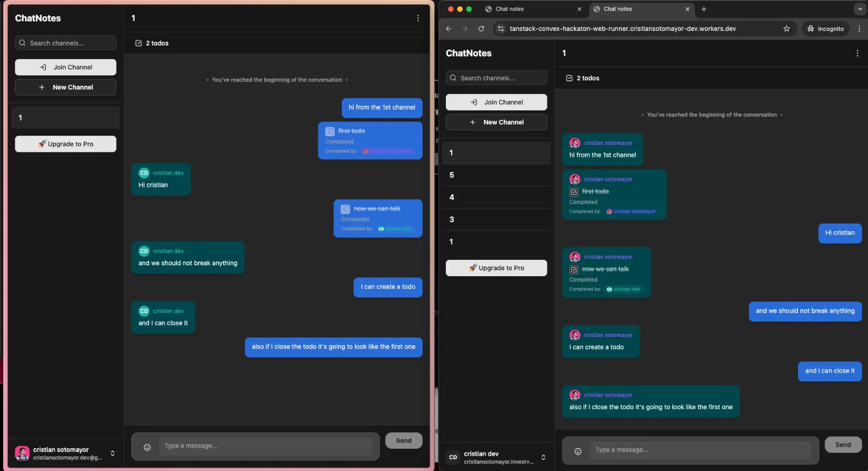Click New Channel in right window
The image size is (868, 471).
pos(496,122)
